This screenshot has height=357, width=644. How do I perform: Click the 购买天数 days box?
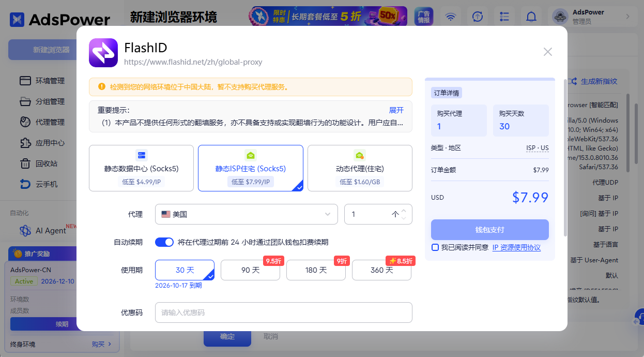(521, 121)
